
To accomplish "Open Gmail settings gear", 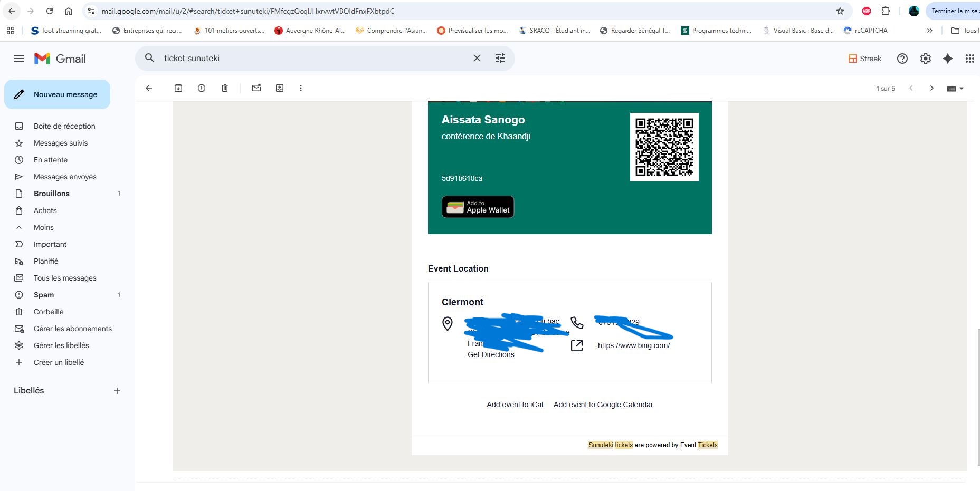I will pyautogui.click(x=926, y=59).
